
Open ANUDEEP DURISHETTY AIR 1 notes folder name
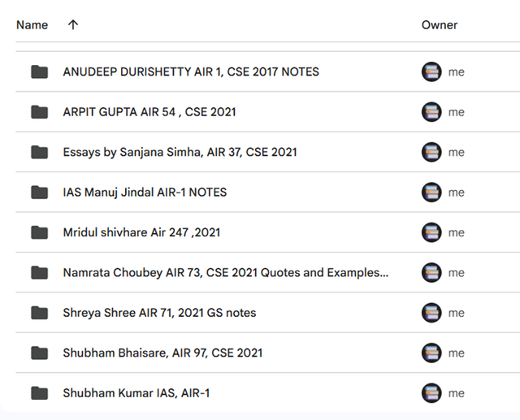click(191, 71)
